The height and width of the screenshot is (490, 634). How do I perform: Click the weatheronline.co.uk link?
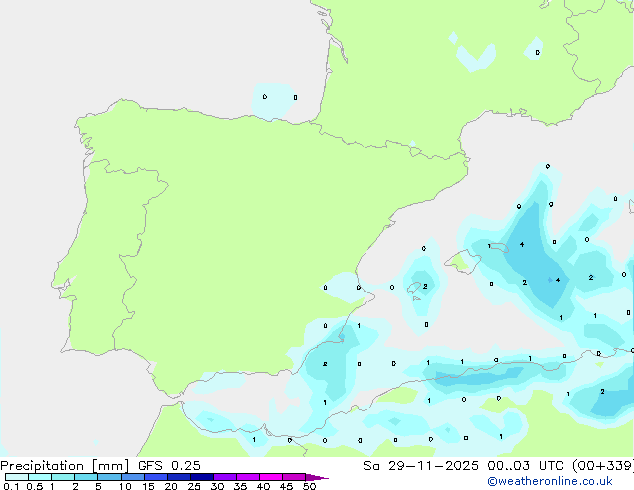pyautogui.click(x=549, y=481)
